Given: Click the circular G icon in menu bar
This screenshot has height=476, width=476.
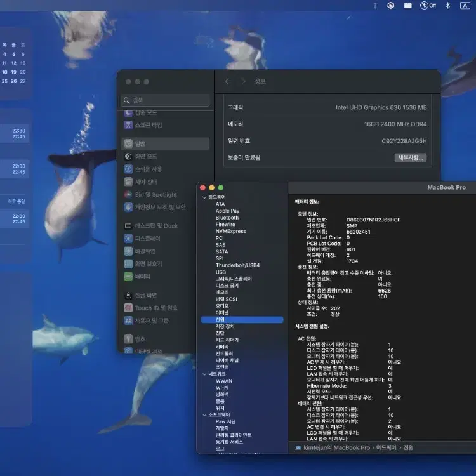Looking at the screenshot, I should [x=391, y=6].
